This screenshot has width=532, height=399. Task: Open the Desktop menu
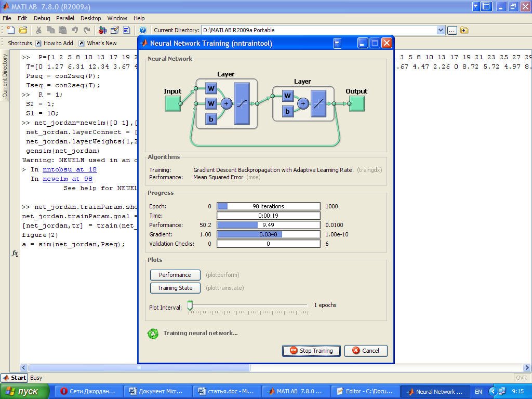(x=90, y=18)
